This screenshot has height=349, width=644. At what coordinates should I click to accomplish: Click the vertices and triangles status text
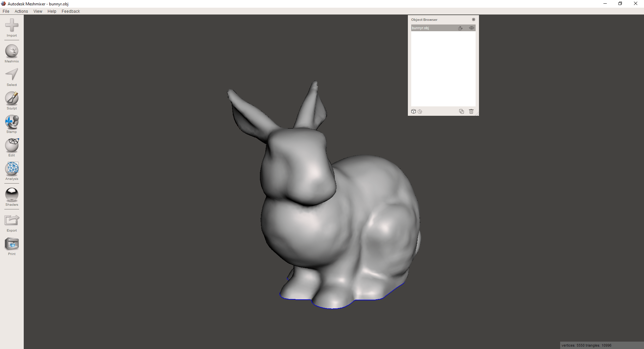[586, 345]
